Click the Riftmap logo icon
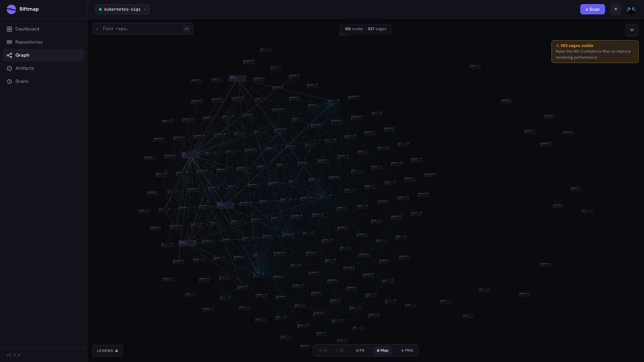The image size is (644, 362). [x=11, y=9]
